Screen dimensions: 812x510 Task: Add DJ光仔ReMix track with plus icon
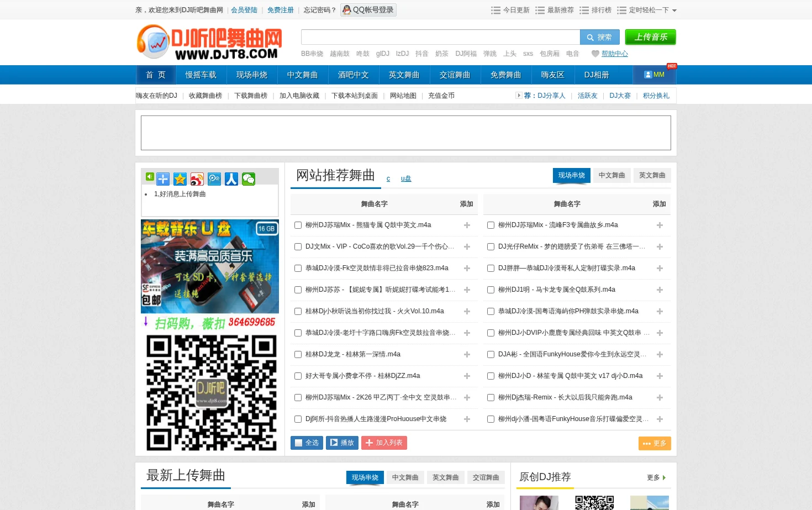(660, 247)
